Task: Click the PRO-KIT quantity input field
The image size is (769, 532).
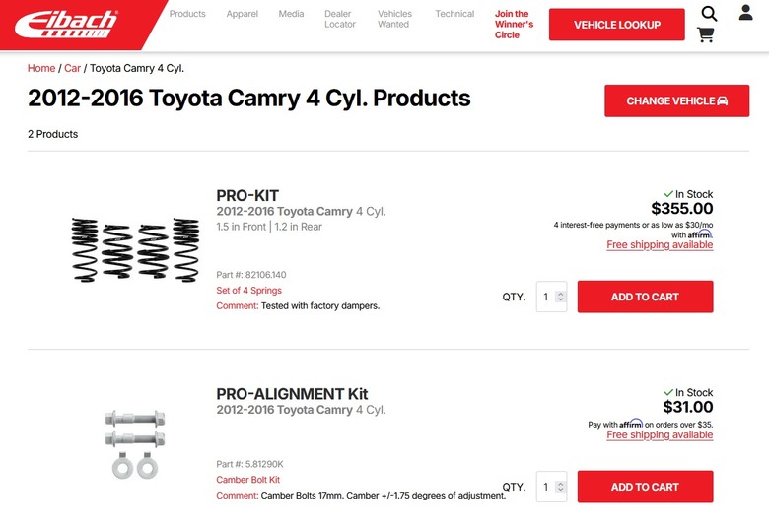Action: [551, 297]
